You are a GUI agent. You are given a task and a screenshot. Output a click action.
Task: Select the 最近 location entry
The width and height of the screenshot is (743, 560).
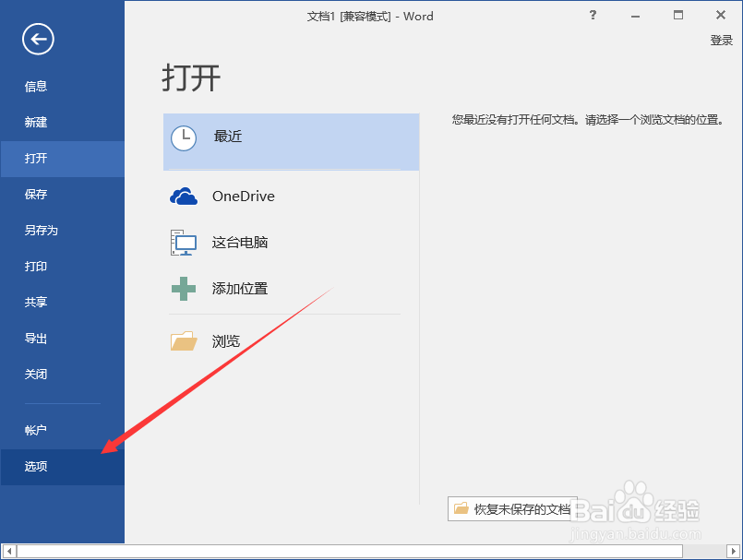[x=291, y=142]
